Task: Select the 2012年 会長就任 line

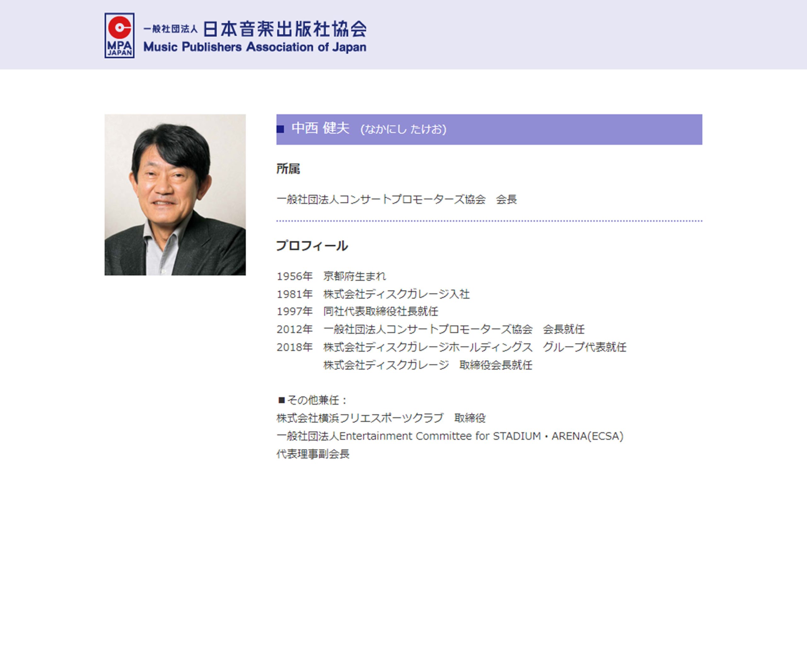Action: click(x=430, y=329)
